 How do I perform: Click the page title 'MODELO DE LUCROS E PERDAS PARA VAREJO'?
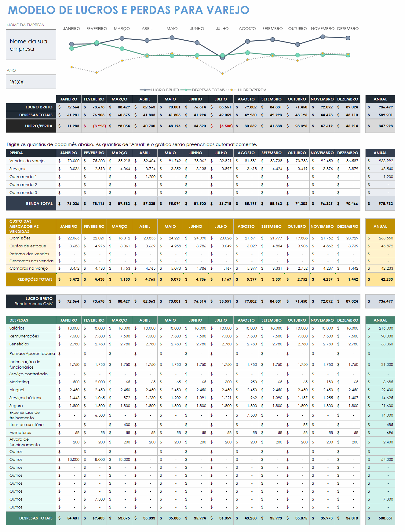pyautogui.click(x=129, y=10)
